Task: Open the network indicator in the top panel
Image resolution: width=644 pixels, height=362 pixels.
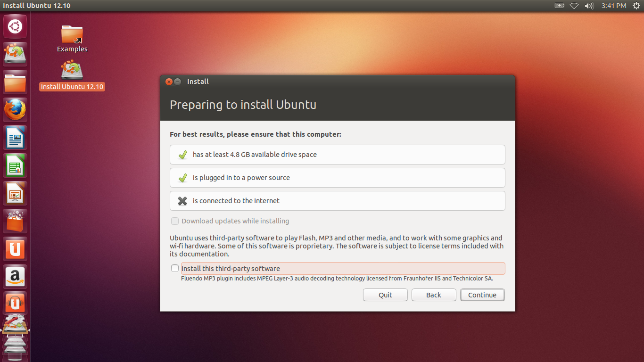Action: pyautogui.click(x=574, y=6)
